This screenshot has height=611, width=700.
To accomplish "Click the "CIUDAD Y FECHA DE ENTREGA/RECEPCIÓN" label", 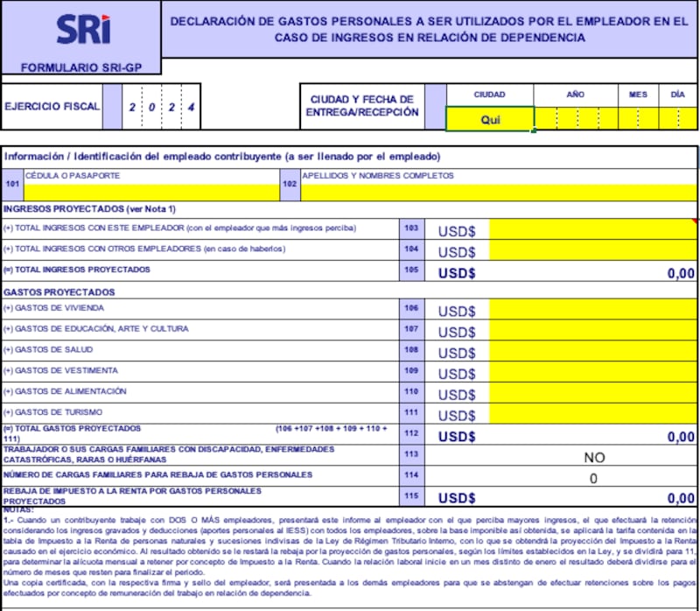I will pos(362,105).
